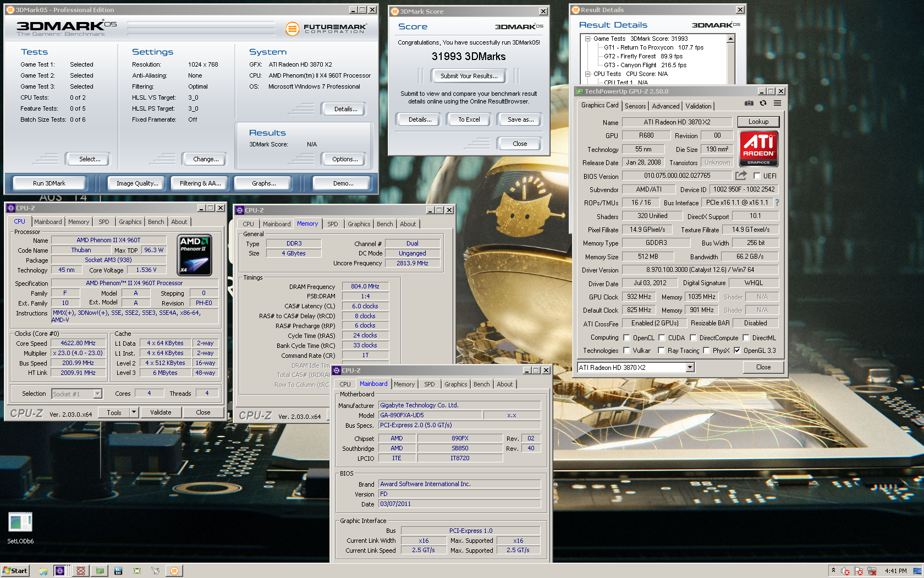Open Action Center flag tray icon
The height and width of the screenshot is (578, 924).
[859, 571]
